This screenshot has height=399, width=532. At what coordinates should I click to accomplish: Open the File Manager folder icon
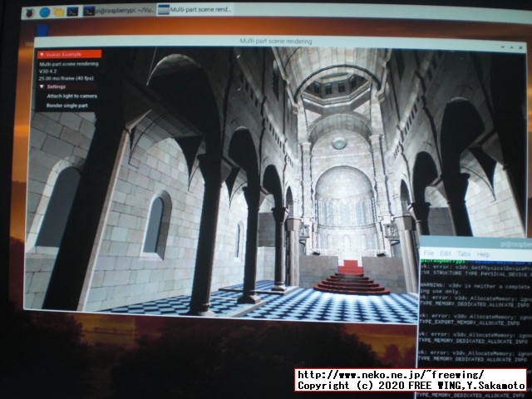(58, 12)
